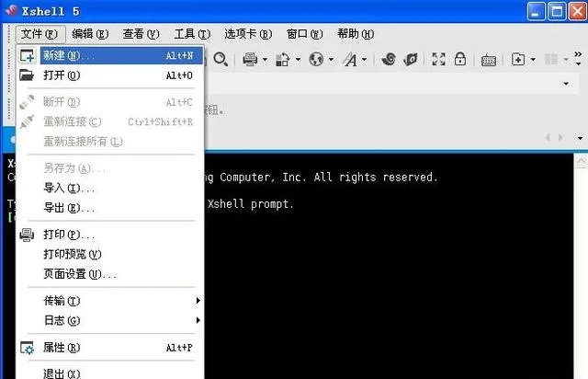Screen dimensions: 588x379
Task: Open the Tab (选项卡) menu
Action: 248,34
